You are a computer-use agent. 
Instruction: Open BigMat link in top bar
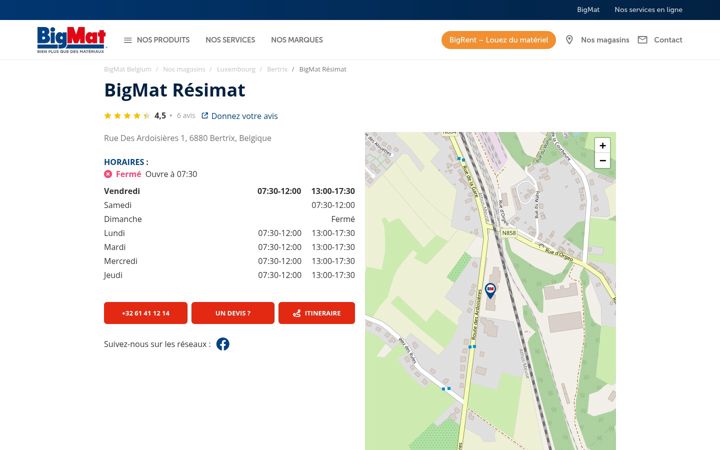click(588, 10)
